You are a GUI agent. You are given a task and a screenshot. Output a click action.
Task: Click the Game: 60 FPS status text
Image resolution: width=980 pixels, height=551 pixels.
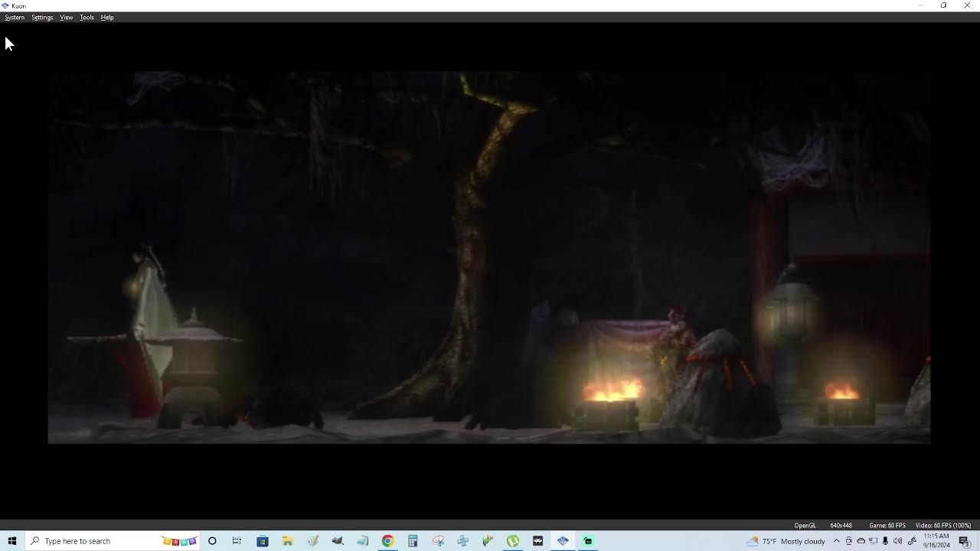click(887, 525)
